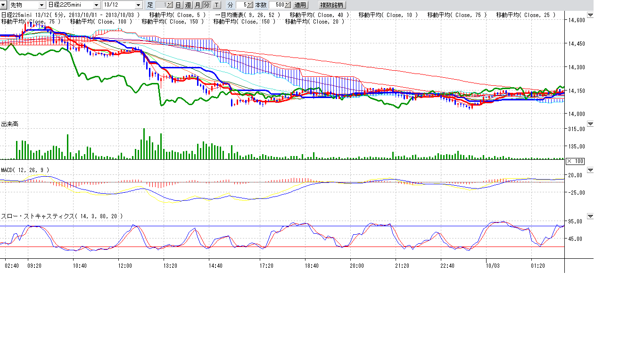Viewport: 644px width, 362px height.
Task: Select the daily (日) timeframe button
Action: pos(178,5)
